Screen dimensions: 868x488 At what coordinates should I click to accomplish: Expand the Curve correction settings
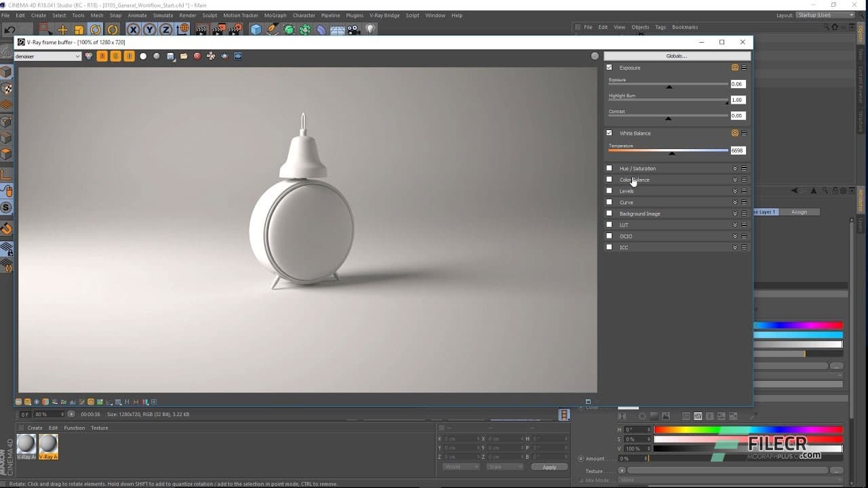coord(734,202)
